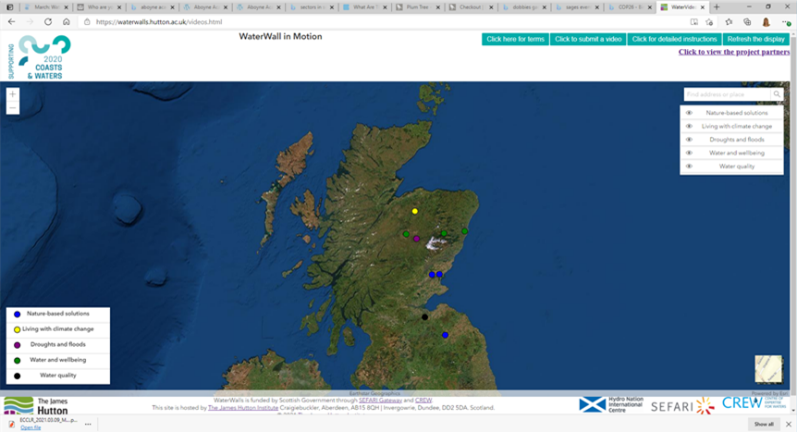The image size is (797, 432).
Task: Switch to the first browser tab
Action: click(x=38, y=6)
